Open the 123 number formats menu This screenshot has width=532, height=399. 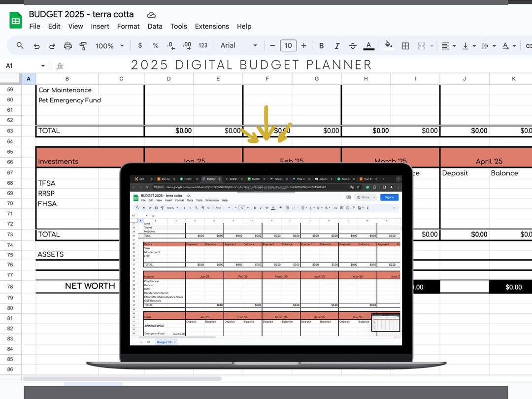click(x=203, y=45)
